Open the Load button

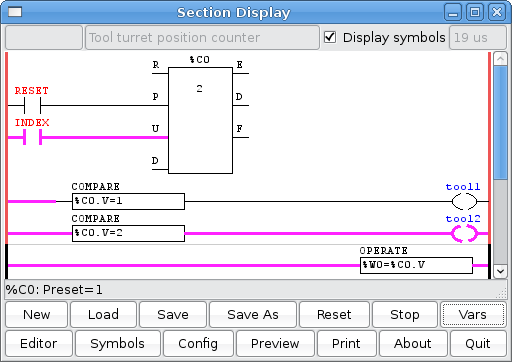coord(103,314)
